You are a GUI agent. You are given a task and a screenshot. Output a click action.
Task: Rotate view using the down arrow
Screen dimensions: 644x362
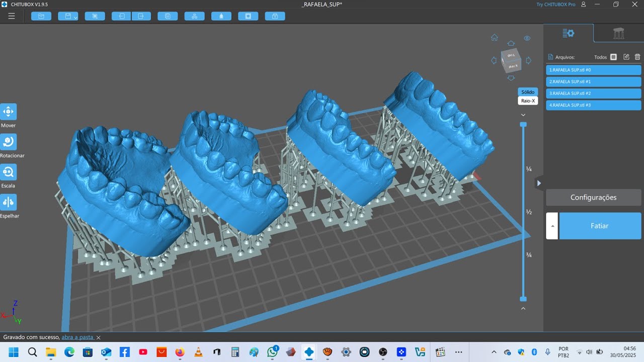[x=511, y=77]
